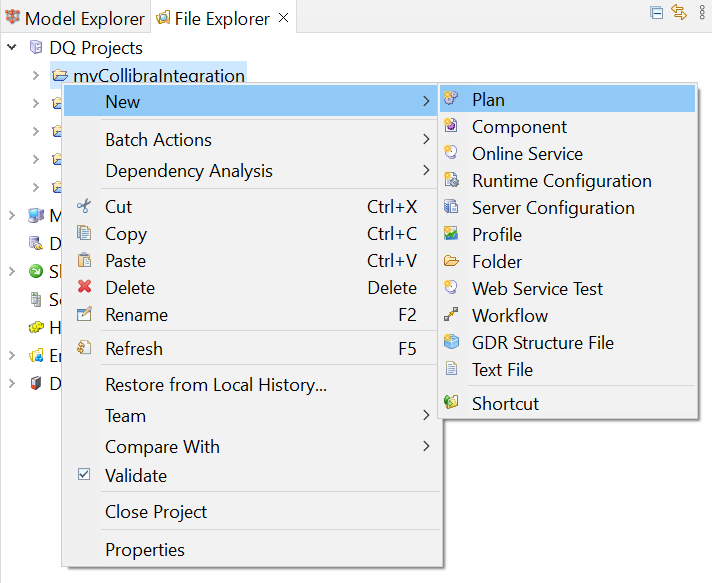The height and width of the screenshot is (583, 712).
Task: Select Close Project from context menu
Action: (x=156, y=512)
